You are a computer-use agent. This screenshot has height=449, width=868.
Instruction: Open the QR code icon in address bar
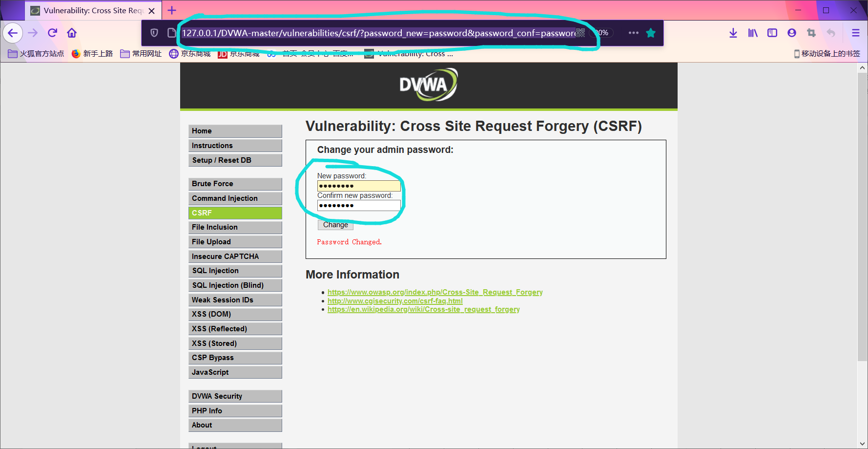[580, 33]
